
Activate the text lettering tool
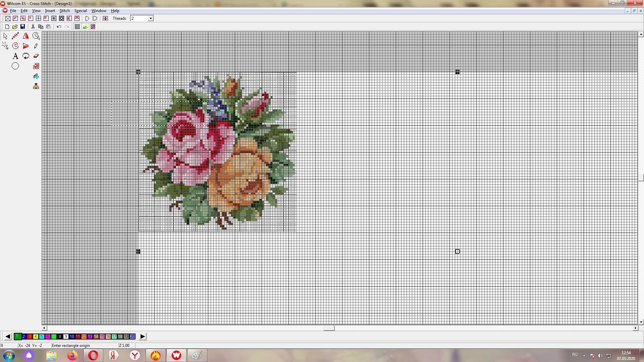pyautogui.click(x=15, y=56)
